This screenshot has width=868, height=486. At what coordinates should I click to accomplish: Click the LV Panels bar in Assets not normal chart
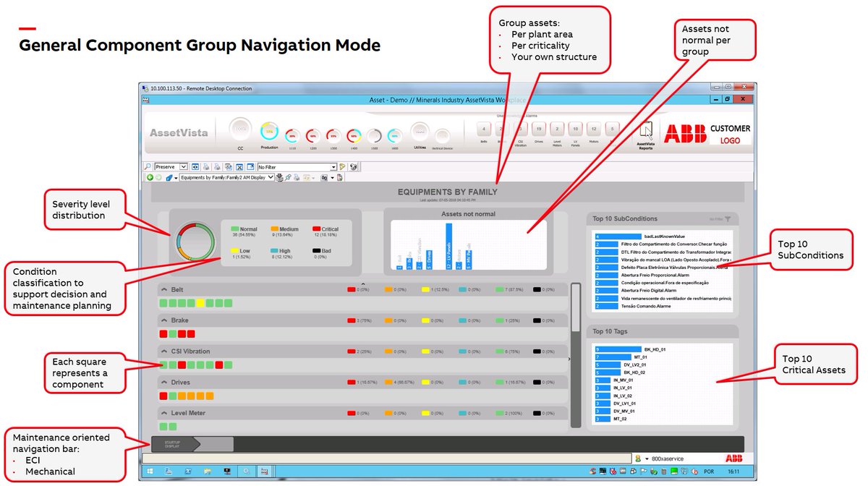(x=448, y=246)
